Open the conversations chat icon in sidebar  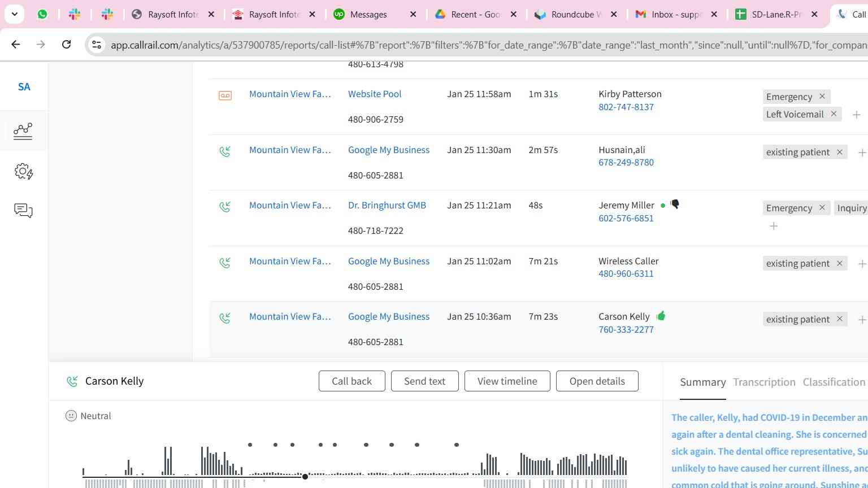pyautogui.click(x=23, y=211)
